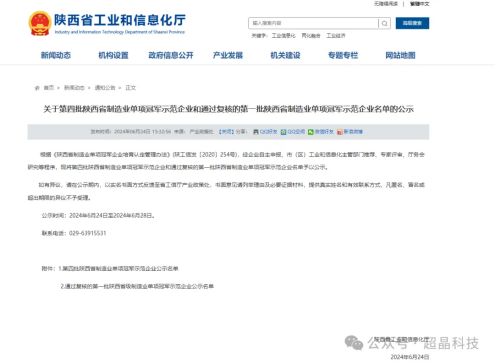The height and width of the screenshot is (364, 495).
Task: Open 网站地图 menu
Action: click(400, 55)
